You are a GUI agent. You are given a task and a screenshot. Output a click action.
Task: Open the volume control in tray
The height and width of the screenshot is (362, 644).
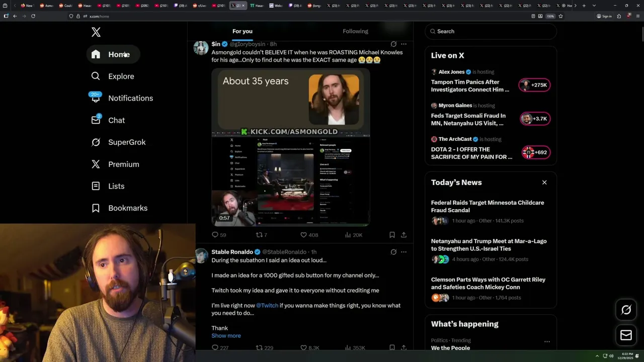(611, 356)
